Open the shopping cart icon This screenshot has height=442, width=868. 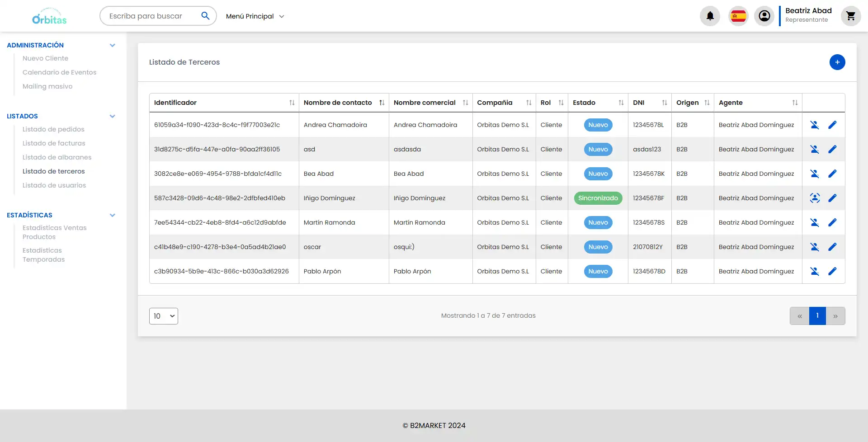click(850, 16)
